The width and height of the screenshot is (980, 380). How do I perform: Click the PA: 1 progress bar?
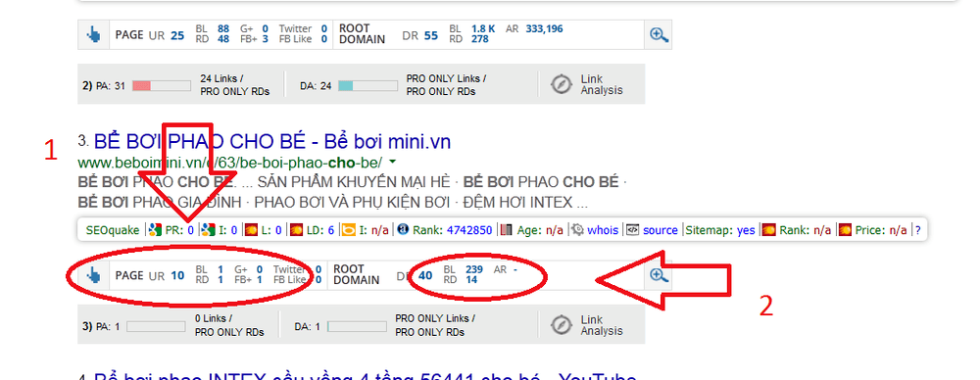[x=156, y=326]
